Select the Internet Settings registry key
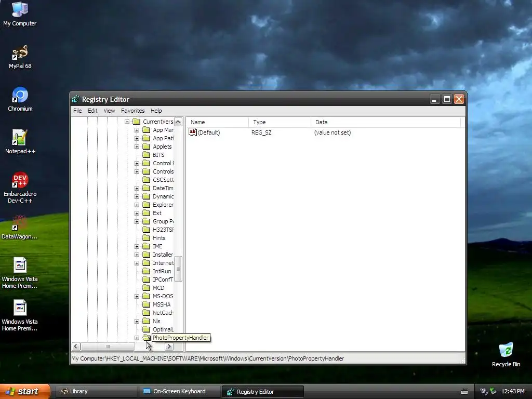 pos(163,263)
